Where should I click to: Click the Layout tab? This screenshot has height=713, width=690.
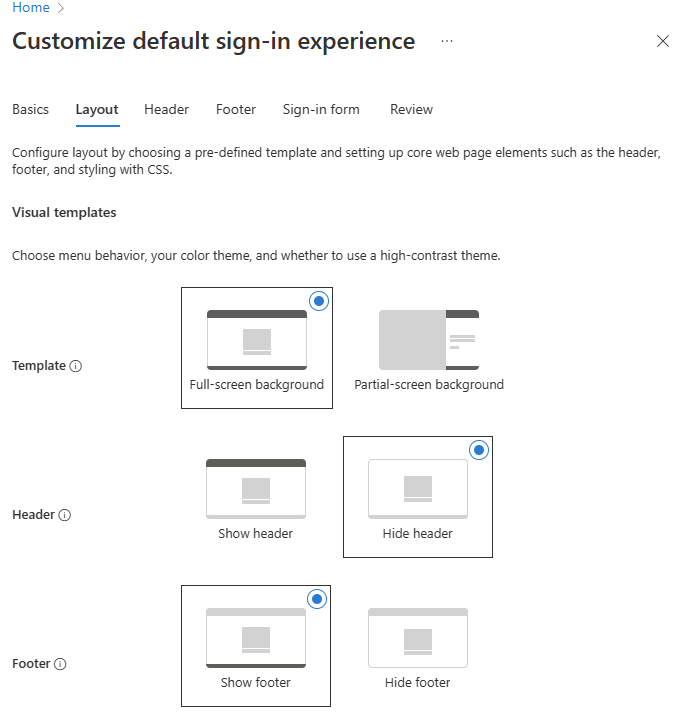tap(97, 109)
